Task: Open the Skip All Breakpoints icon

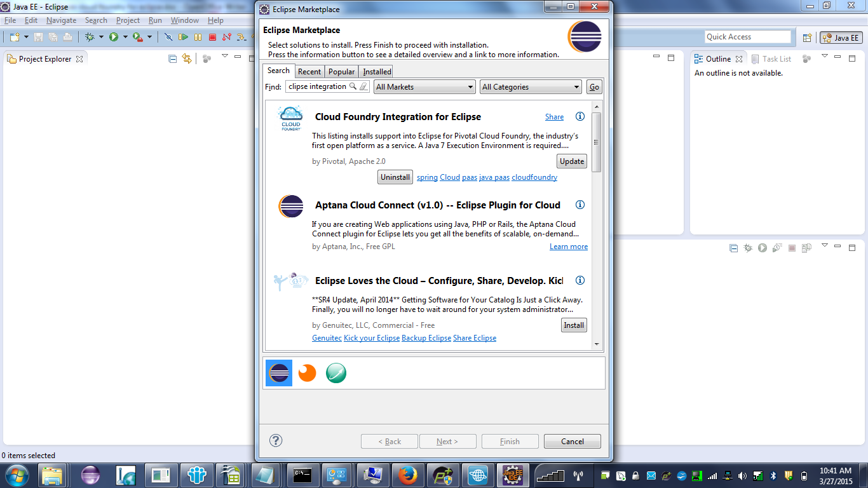Action: tap(169, 36)
